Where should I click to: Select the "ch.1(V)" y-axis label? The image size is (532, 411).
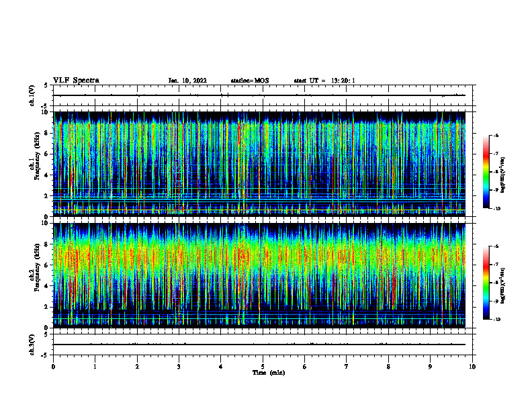coord(32,95)
